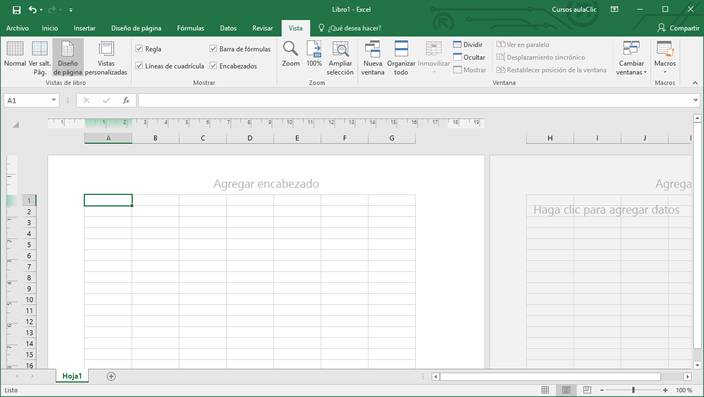This screenshot has width=704, height=397.
Task: Click Ocultar window option
Action: 469,57
